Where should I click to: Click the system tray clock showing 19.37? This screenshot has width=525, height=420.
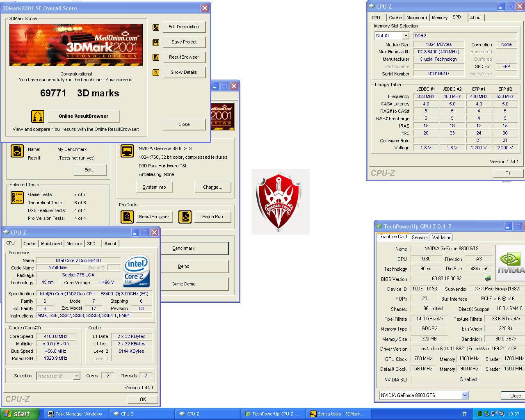514,414
